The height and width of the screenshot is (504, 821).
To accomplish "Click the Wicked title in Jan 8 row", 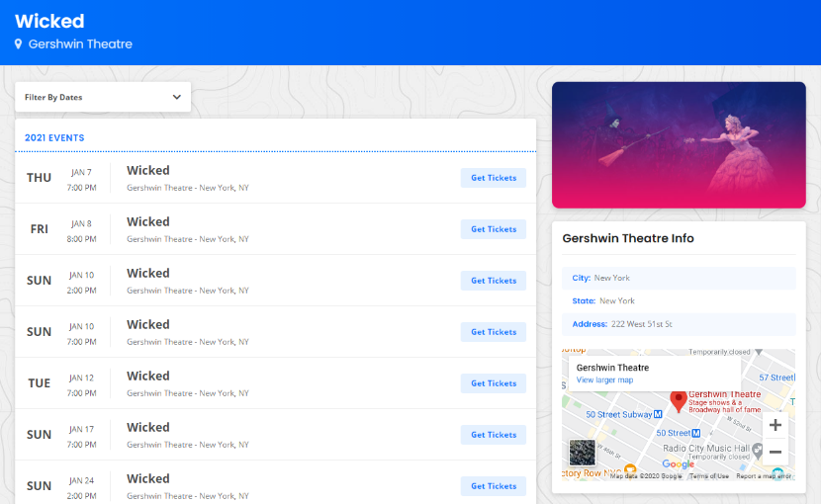I will [x=148, y=222].
